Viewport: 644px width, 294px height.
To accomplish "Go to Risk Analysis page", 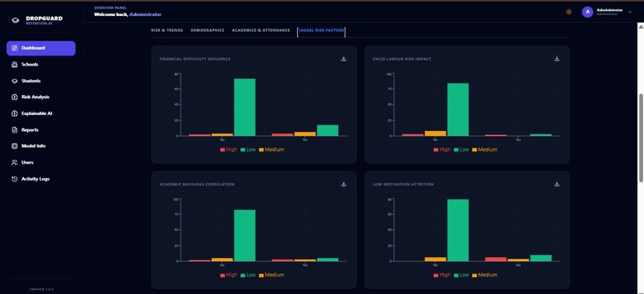I will coord(41,97).
